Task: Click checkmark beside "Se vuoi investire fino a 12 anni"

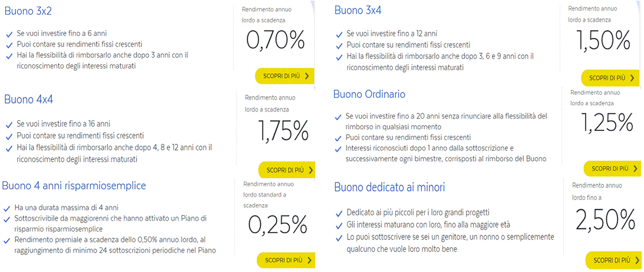Action: pos(339,34)
